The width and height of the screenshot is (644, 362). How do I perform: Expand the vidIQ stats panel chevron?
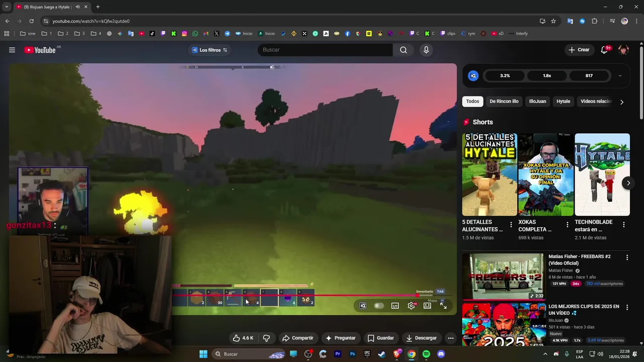[x=620, y=76]
